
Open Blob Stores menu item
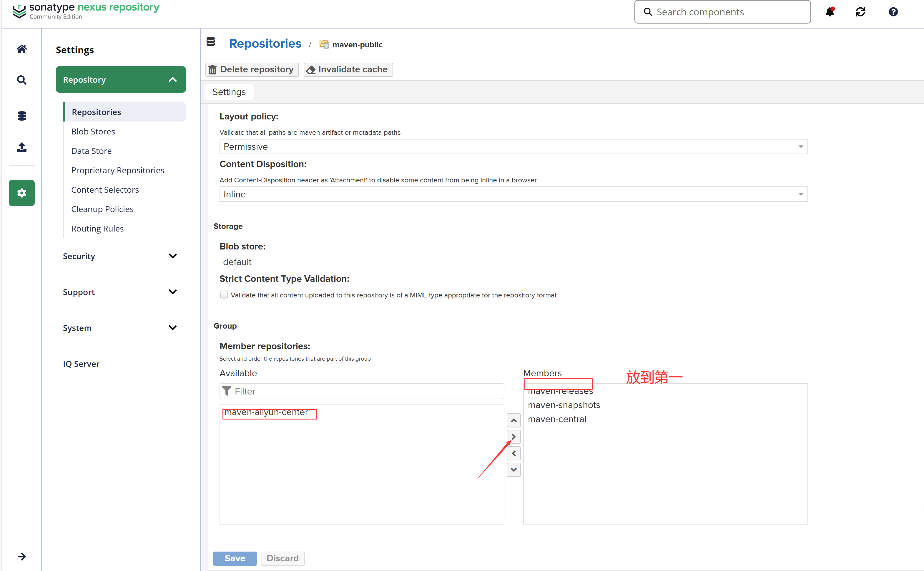coord(93,131)
